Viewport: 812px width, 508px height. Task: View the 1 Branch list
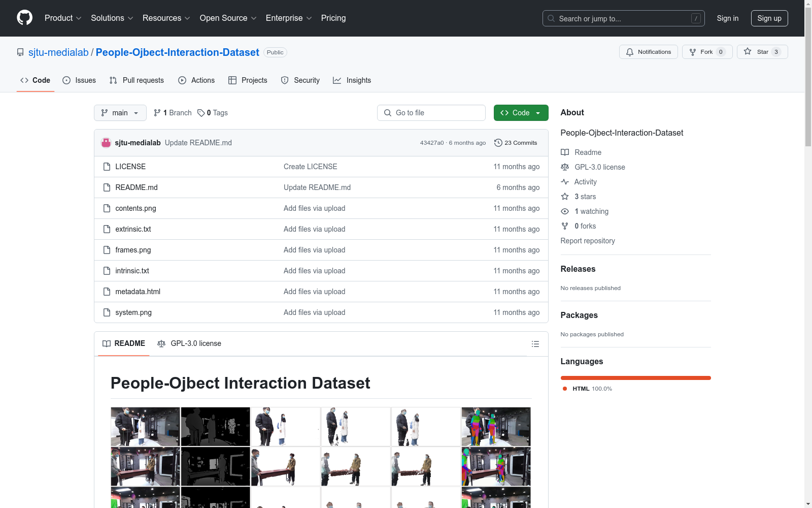click(x=173, y=113)
